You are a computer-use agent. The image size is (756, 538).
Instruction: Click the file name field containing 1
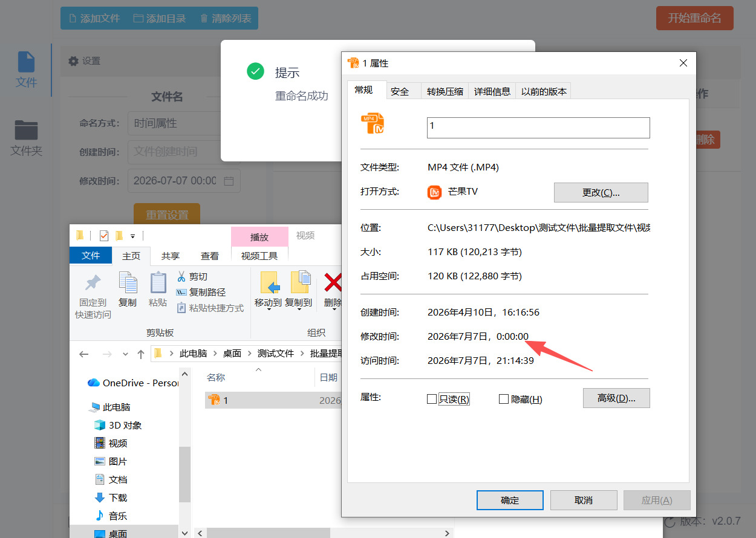click(x=538, y=128)
